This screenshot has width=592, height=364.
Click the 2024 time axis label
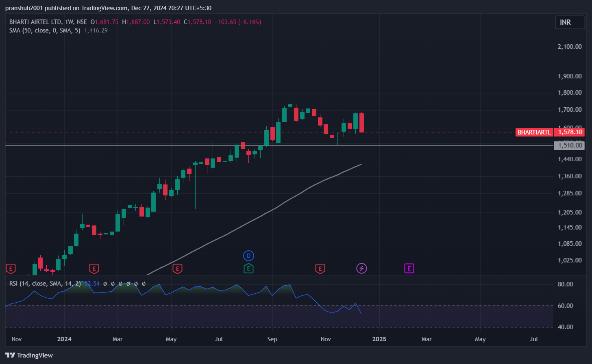coord(64,339)
